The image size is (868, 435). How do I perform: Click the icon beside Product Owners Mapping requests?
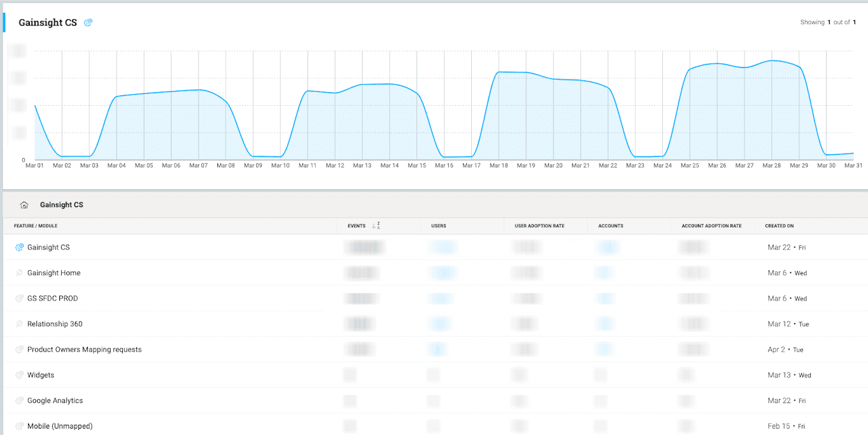click(x=19, y=349)
